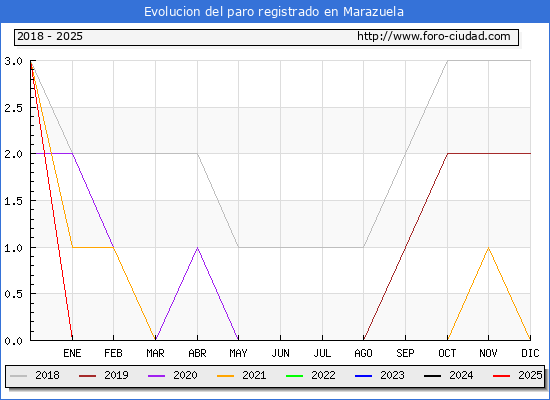Click the 2.5 y-axis value
This screenshot has width=550, height=400.
(x=13, y=108)
